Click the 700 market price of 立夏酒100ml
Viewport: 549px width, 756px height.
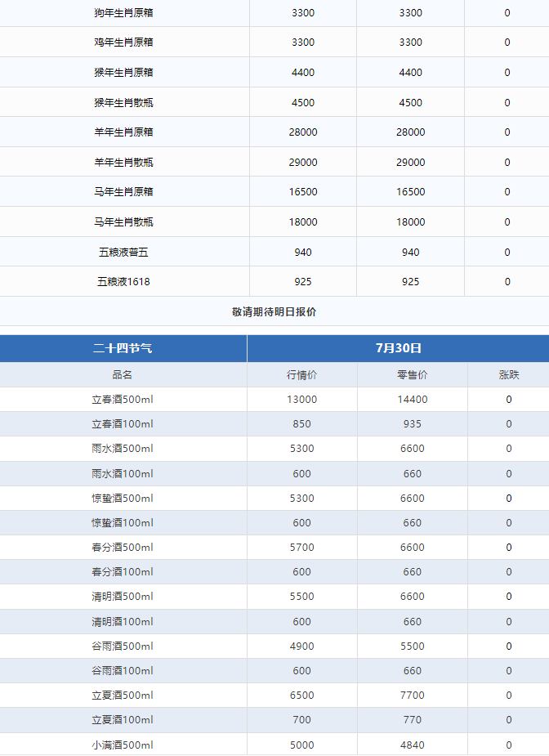pyautogui.click(x=301, y=720)
